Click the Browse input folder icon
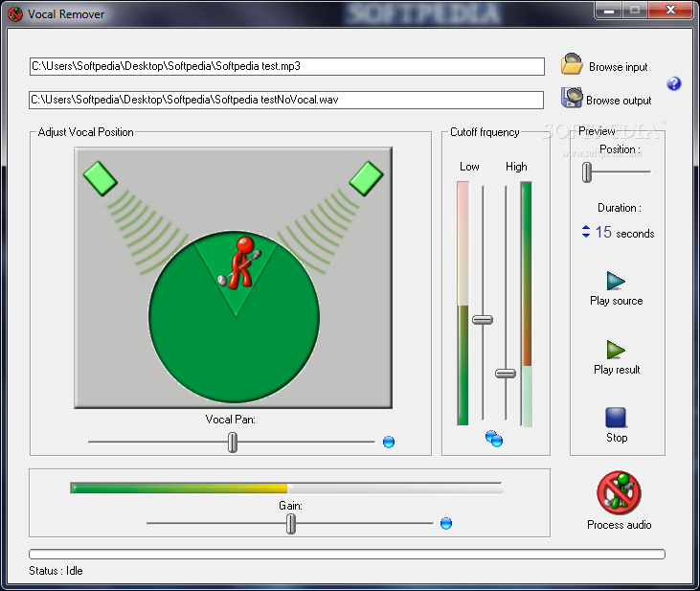Screen dimensions: 700x591 572,64
